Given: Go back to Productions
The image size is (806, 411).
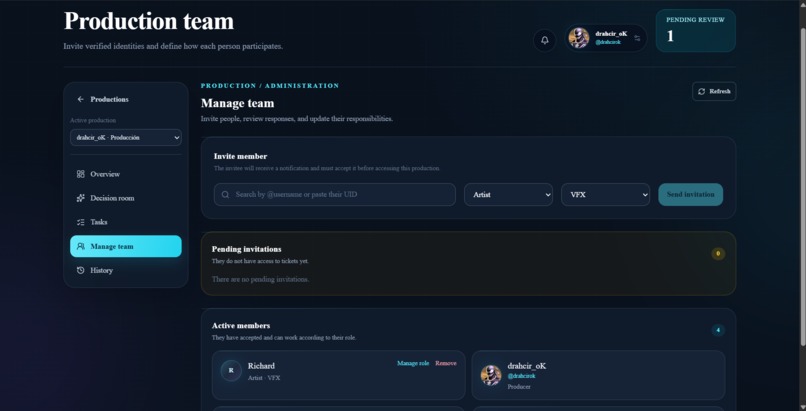Looking at the screenshot, I should pos(103,99).
